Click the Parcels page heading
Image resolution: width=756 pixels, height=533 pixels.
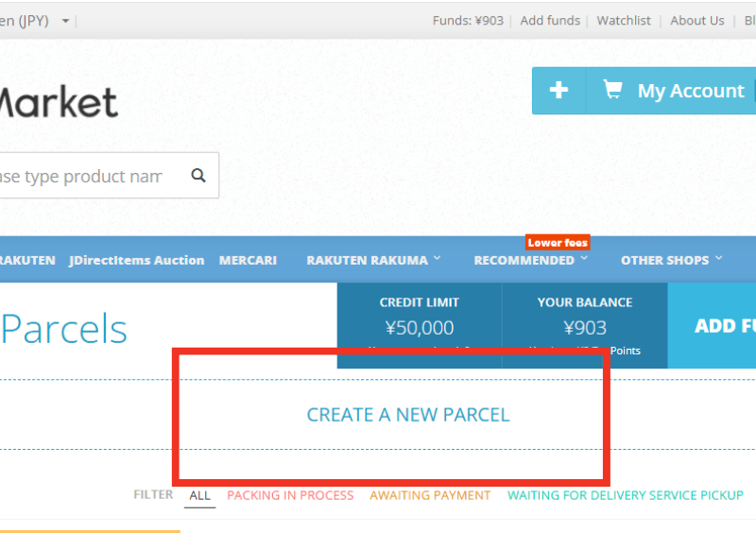click(x=64, y=329)
